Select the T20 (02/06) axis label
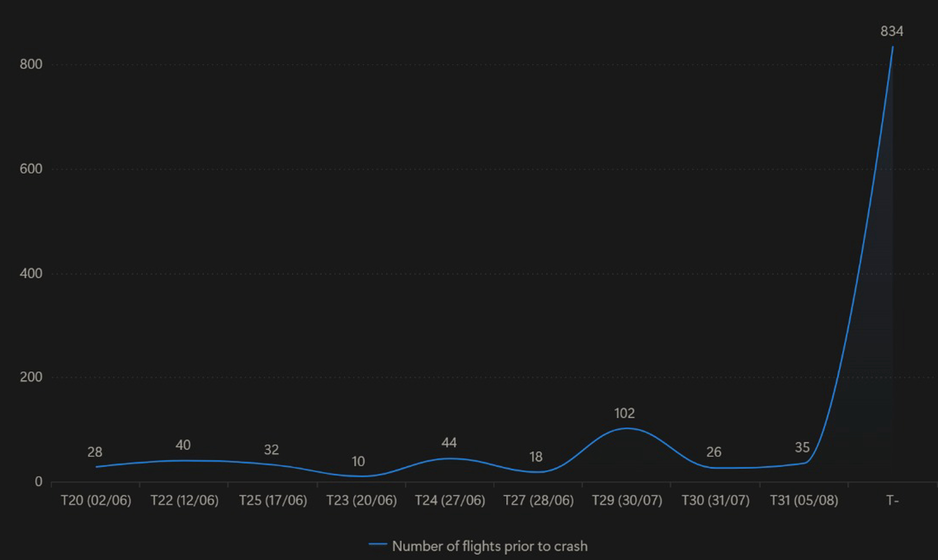 click(x=96, y=500)
